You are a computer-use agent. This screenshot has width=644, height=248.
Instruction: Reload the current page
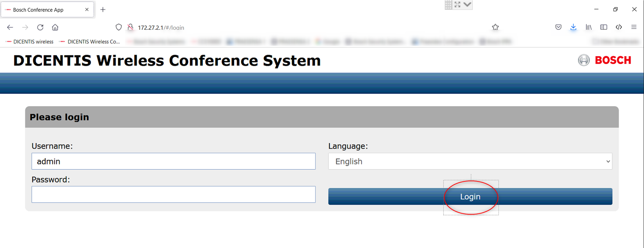point(40,27)
